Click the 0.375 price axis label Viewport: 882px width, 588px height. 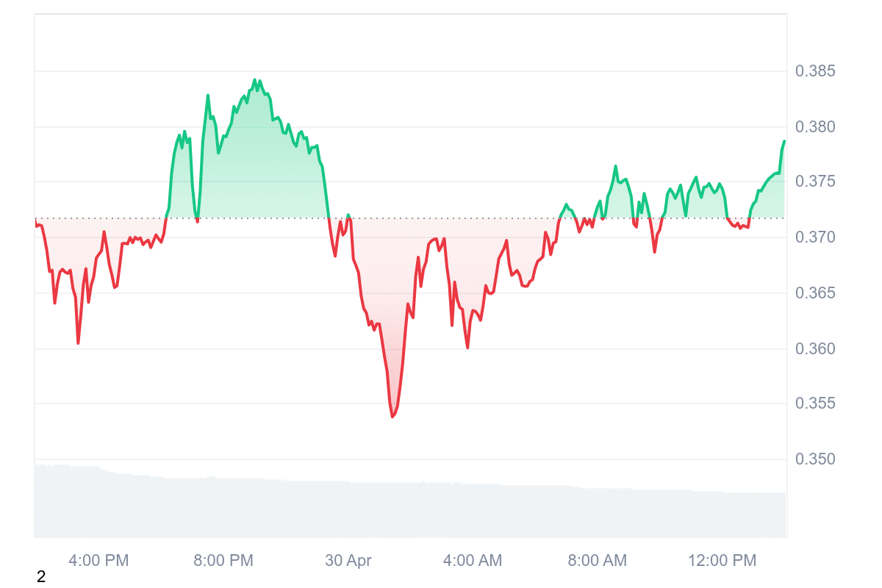tap(815, 182)
